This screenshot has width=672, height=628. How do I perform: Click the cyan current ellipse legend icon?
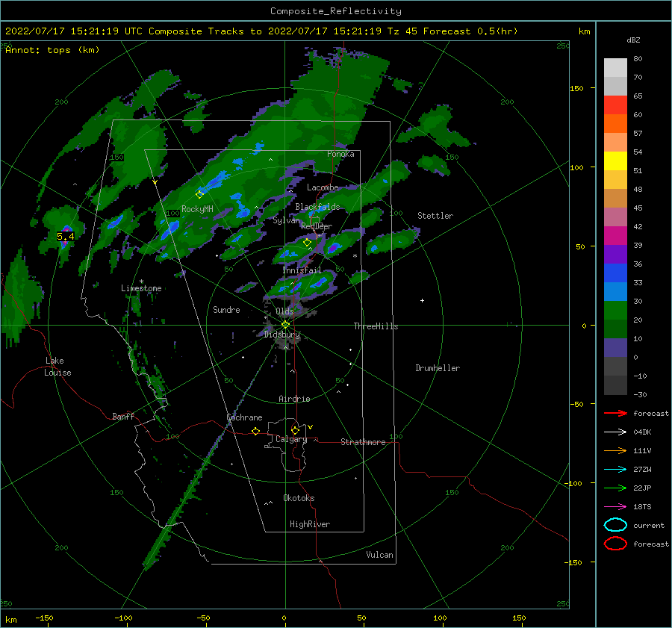point(615,525)
